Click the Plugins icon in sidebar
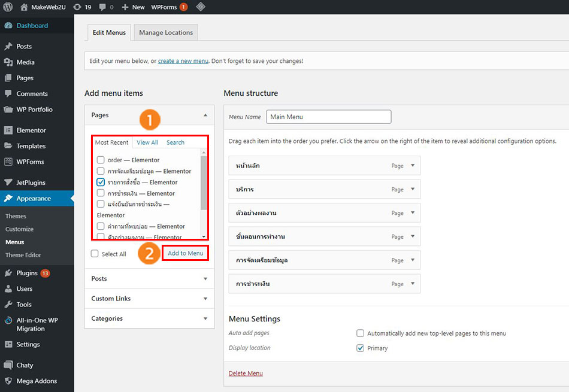Image resolution: width=569 pixels, height=392 pixels. pos(8,273)
